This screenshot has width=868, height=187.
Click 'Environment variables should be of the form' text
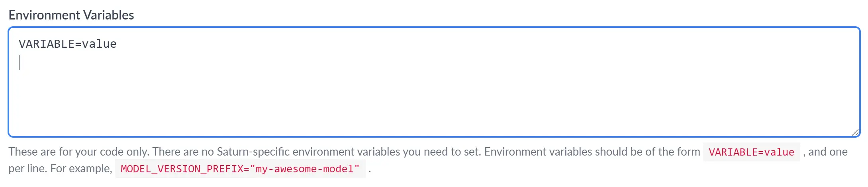(x=592, y=152)
